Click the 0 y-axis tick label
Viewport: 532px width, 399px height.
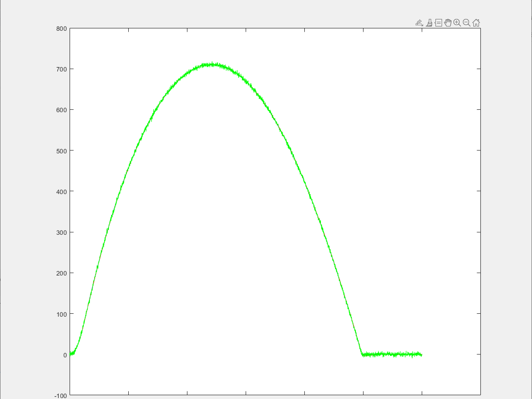click(x=65, y=355)
